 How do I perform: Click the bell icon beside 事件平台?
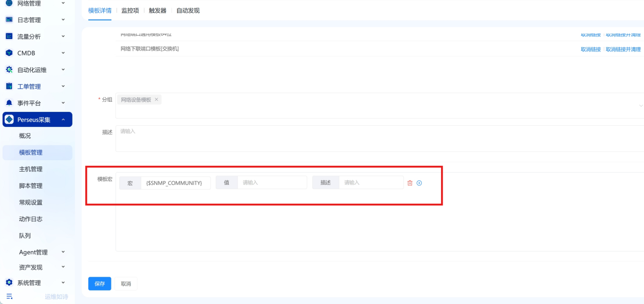(9, 103)
